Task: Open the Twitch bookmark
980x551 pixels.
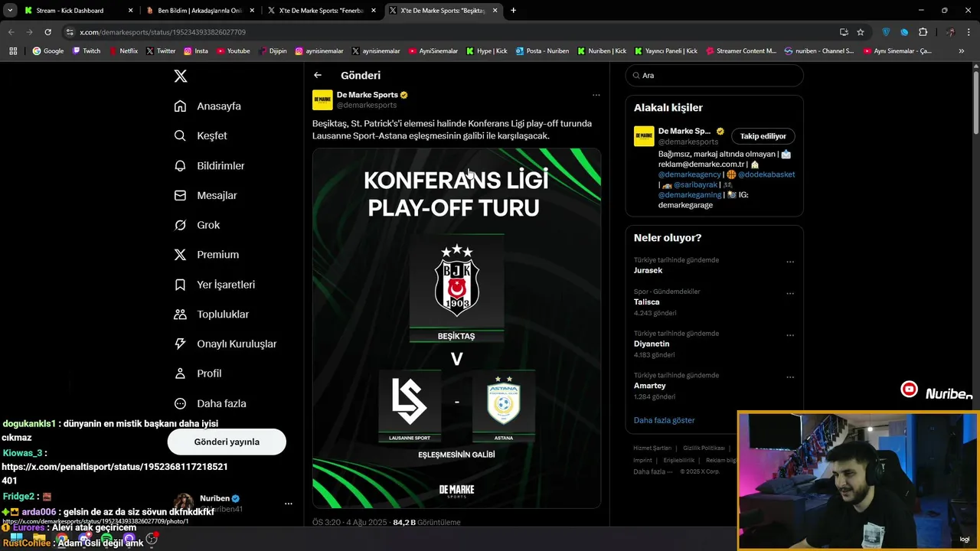Action: click(87, 51)
